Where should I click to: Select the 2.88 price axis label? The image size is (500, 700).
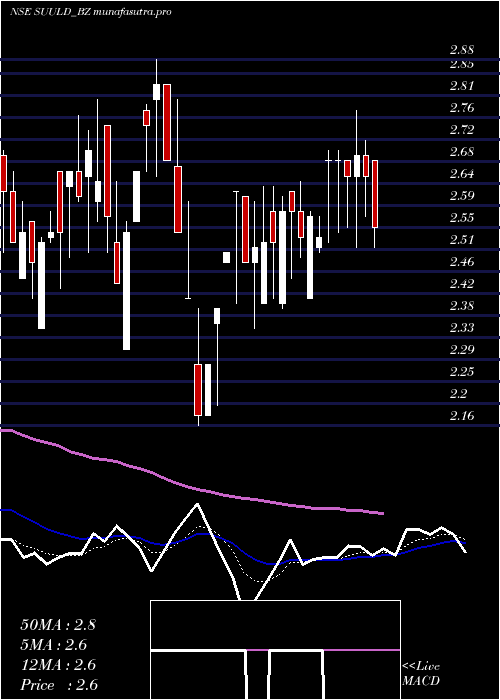click(x=462, y=50)
